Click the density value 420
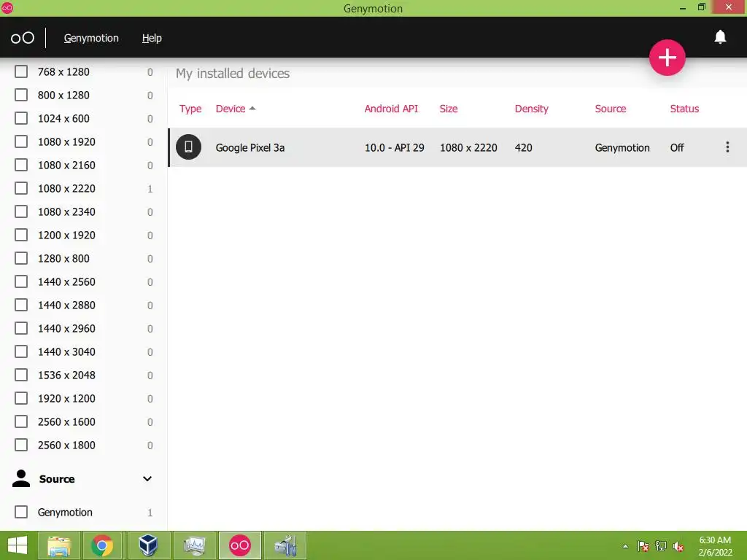The width and height of the screenshot is (747, 560). [523, 147]
